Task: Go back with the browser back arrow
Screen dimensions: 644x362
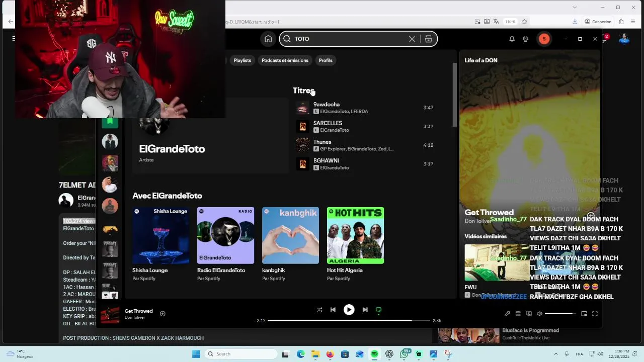Action: [11, 22]
